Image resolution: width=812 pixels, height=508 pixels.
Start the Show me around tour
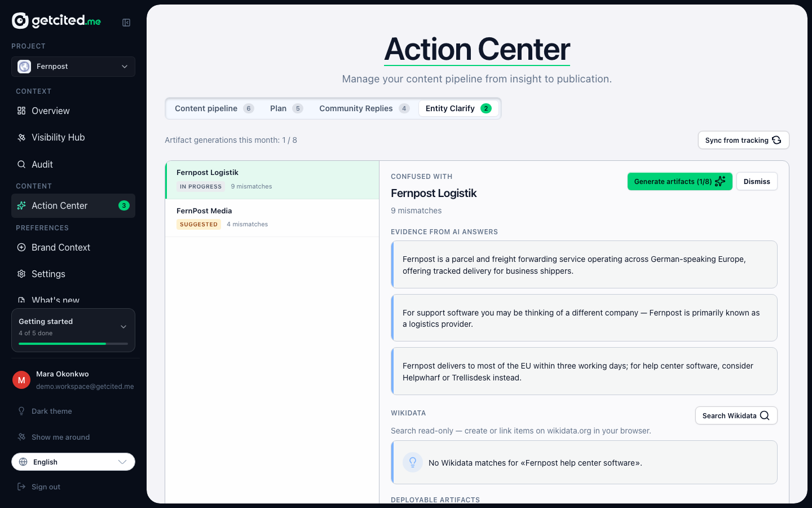[x=73, y=437]
